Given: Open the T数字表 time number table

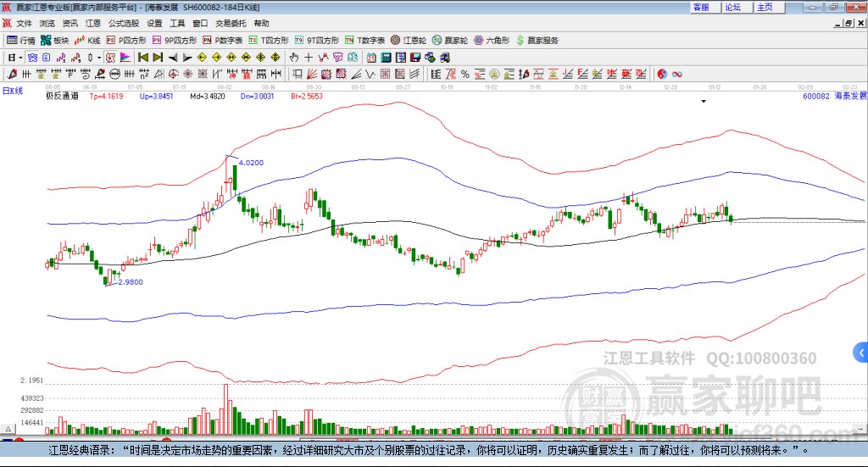Looking at the screenshot, I should pyautogui.click(x=364, y=41).
